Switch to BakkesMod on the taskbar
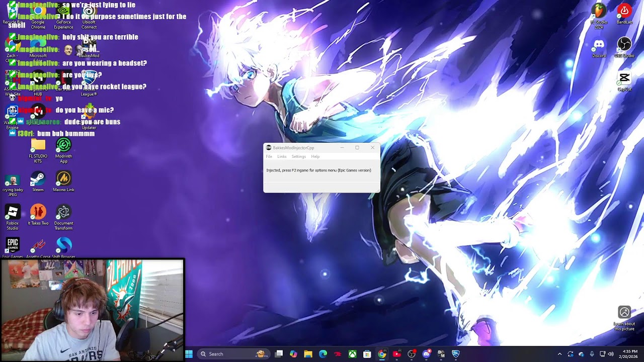This screenshot has width=644, height=362. (x=441, y=354)
